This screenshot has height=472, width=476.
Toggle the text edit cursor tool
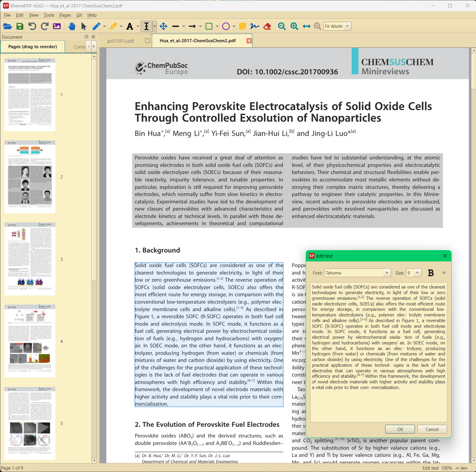[x=146, y=26]
